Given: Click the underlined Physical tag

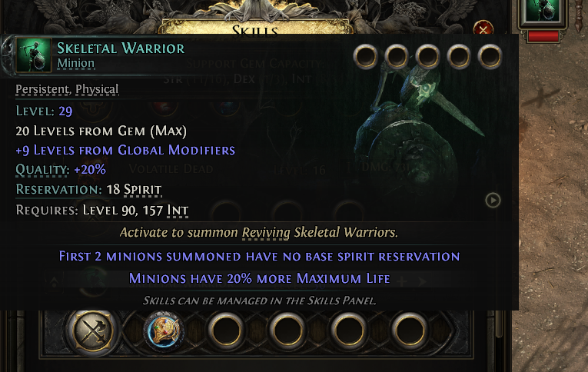Looking at the screenshot, I should (x=97, y=89).
